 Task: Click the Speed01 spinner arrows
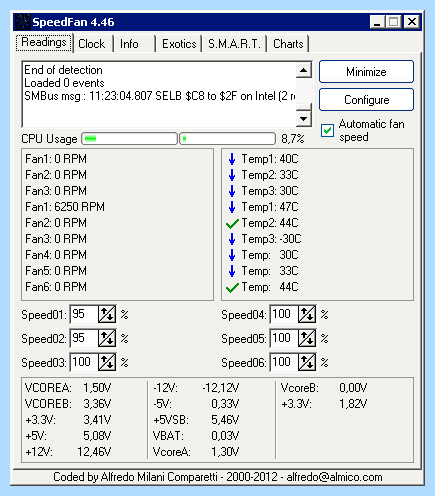pyautogui.click(x=107, y=314)
